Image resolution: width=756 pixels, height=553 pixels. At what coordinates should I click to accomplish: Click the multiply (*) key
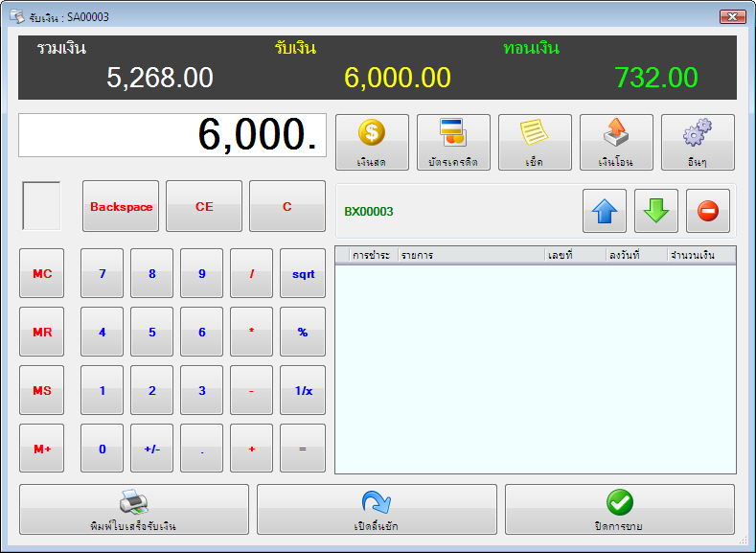coord(251,332)
